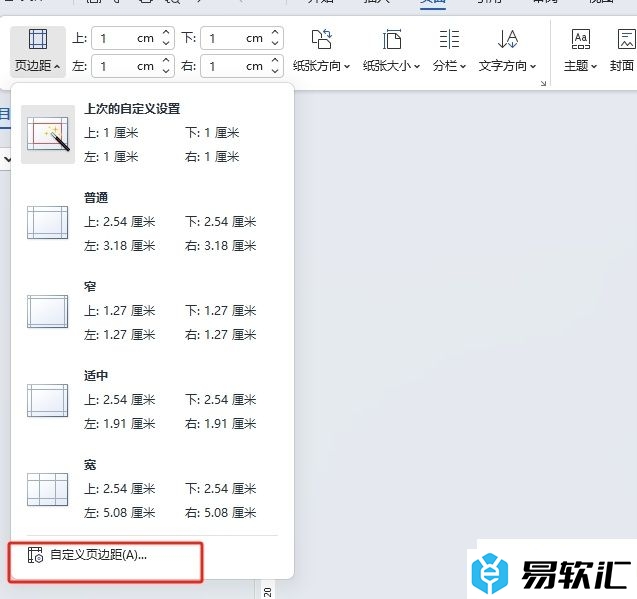This screenshot has height=599, width=637.
Task: Open page setup dialog launcher arrow
Action: (543, 83)
